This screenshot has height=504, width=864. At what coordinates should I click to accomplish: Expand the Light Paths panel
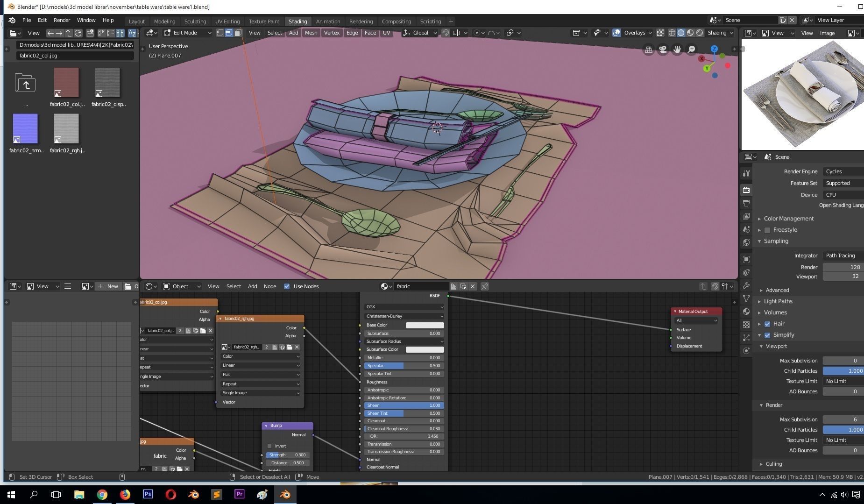click(778, 301)
